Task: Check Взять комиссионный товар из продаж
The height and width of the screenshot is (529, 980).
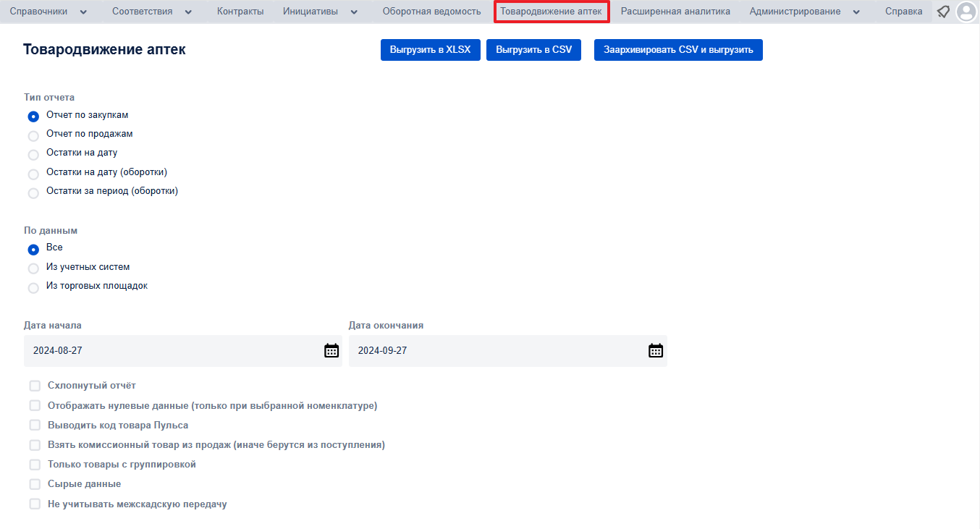Action: point(35,444)
